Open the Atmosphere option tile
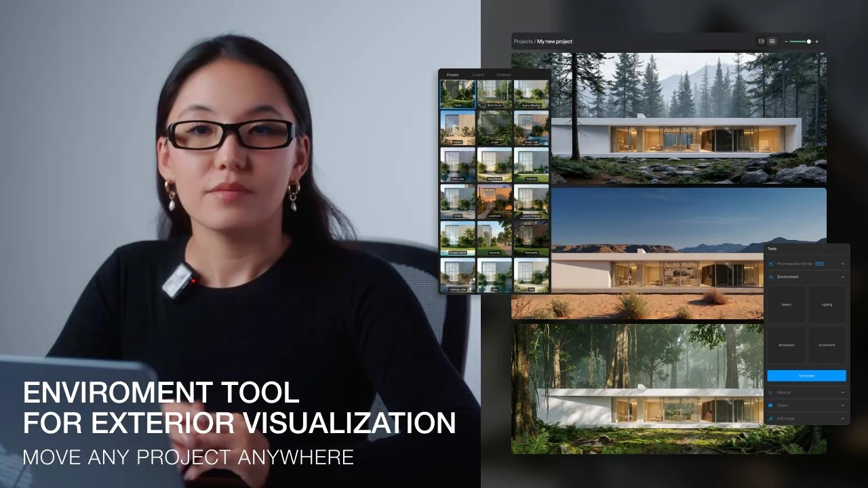868x488 pixels. pyautogui.click(x=787, y=345)
